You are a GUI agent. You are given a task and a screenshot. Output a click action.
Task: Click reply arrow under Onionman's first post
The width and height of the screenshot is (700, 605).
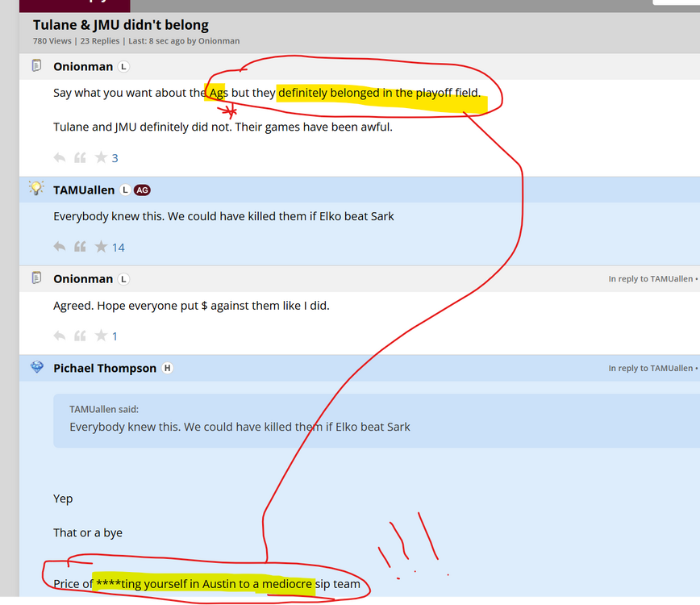(60, 158)
